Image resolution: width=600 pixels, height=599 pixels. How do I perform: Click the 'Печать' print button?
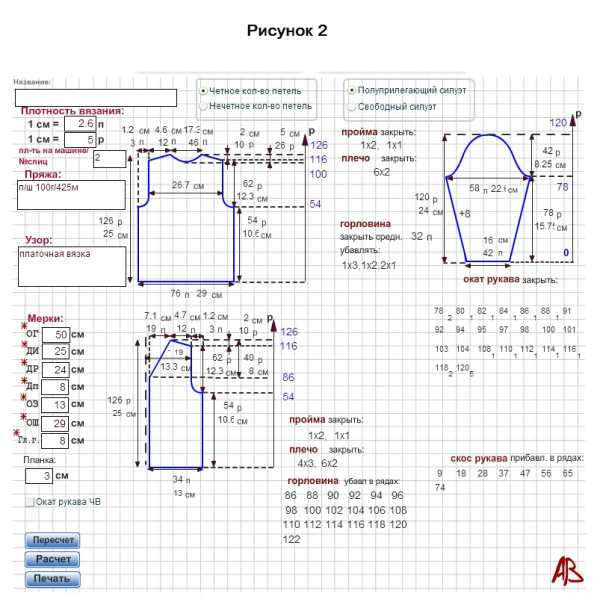tap(51, 578)
